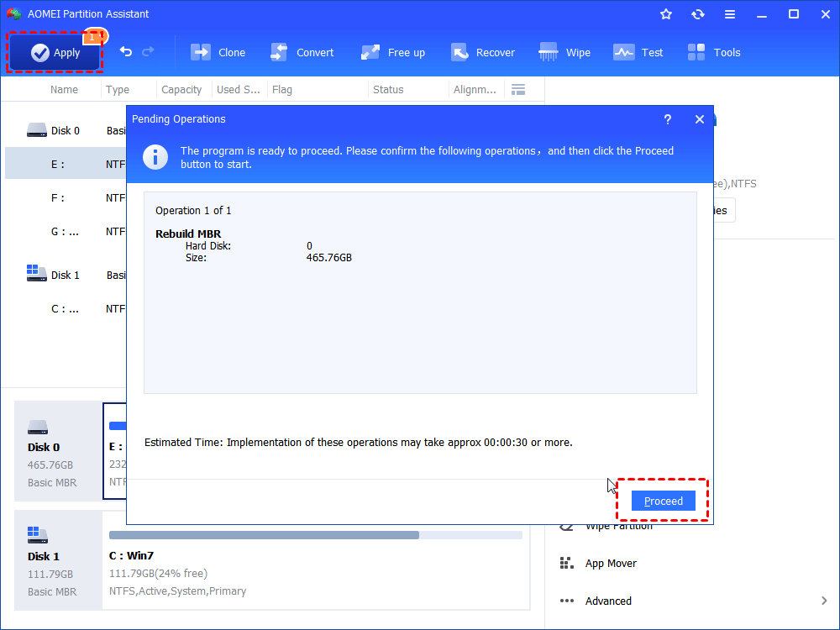Viewport: 840px width, 630px height.
Task: Click the info icon in dialog banner
Action: point(155,157)
